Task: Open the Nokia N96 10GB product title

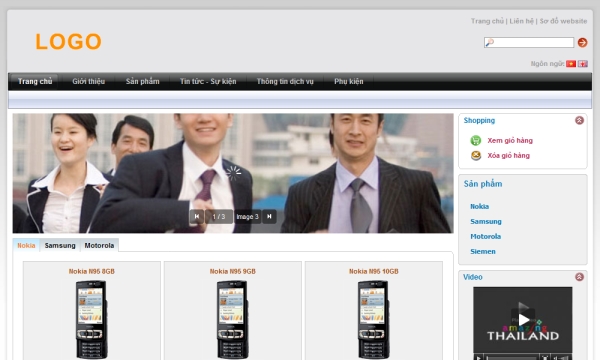Action: 374,271
